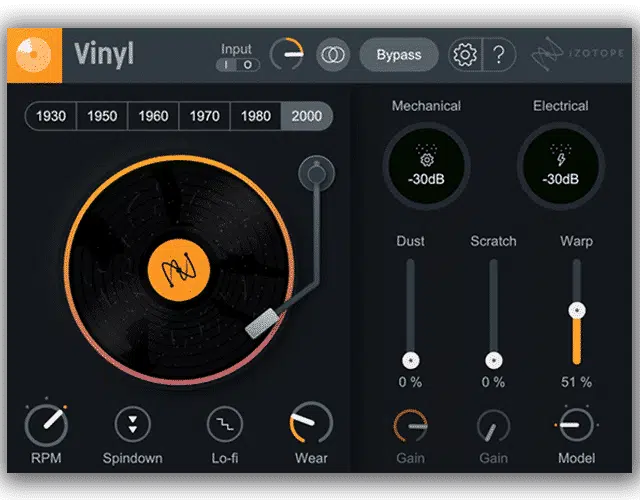Click the Scratch slider handle
The height and width of the screenshot is (500, 640).
click(493, 360)
